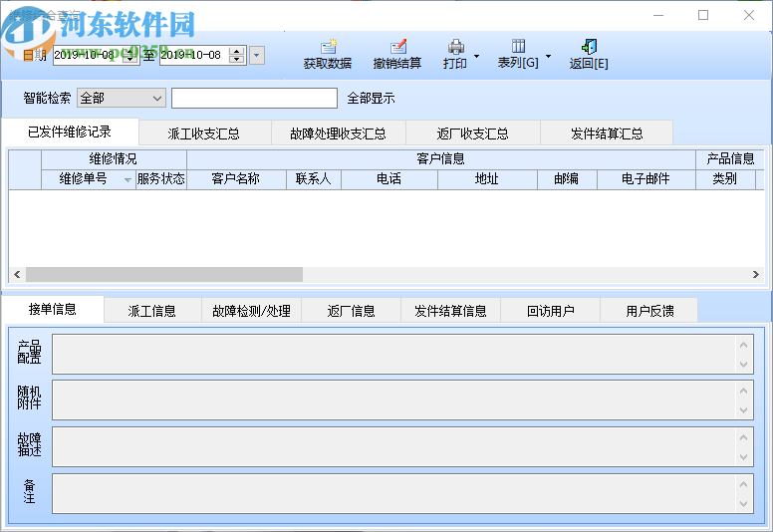Switch to the 故障处理收支汇总 tab
Viewport: 773px width, 532px height.
click(339, 133)
